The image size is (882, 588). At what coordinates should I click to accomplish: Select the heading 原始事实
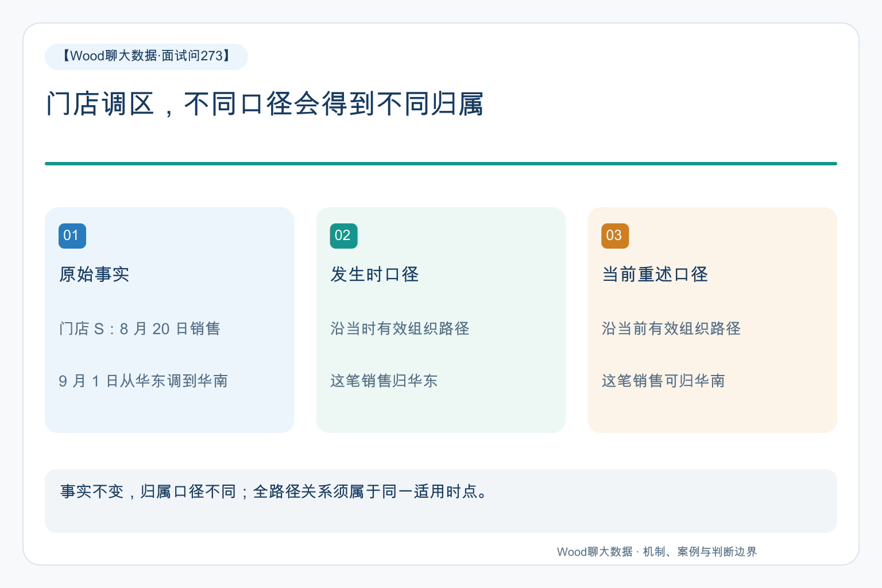point(94,274)
